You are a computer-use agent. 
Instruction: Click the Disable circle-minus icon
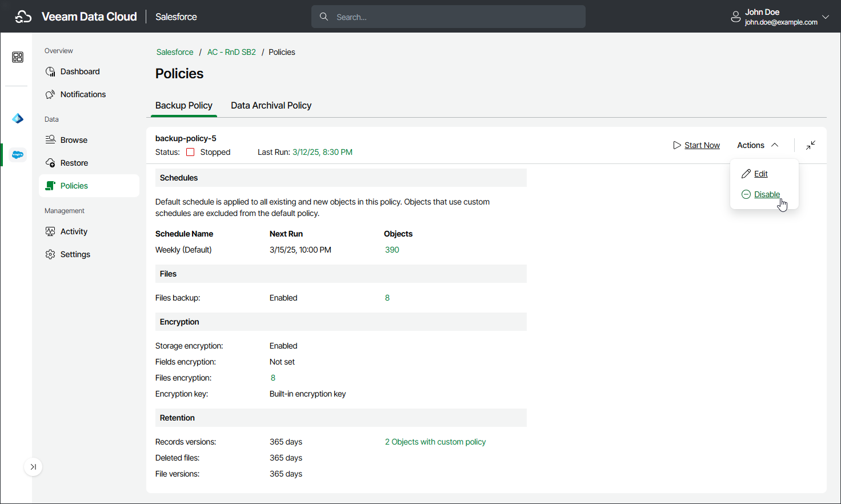[746, 194]
